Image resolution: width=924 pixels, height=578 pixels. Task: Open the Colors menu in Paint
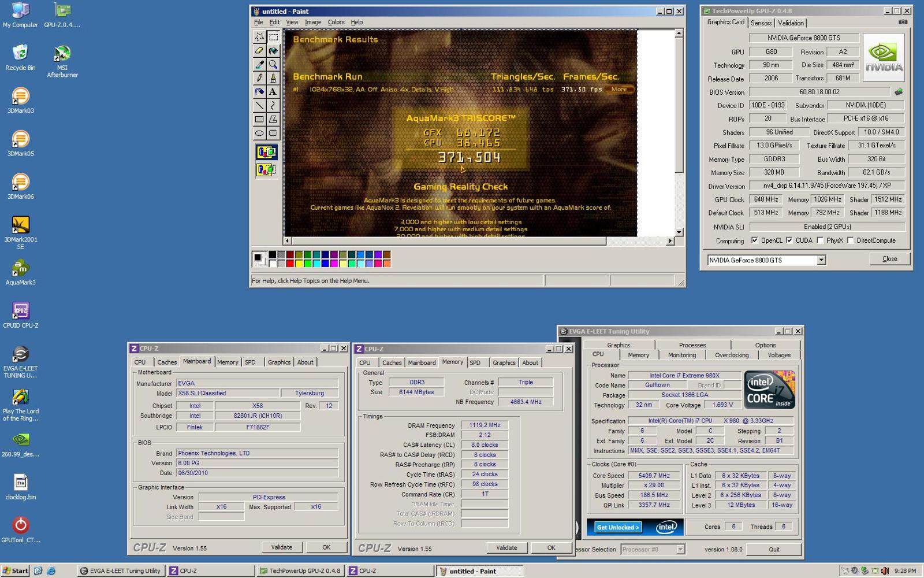tap(336, 22)
